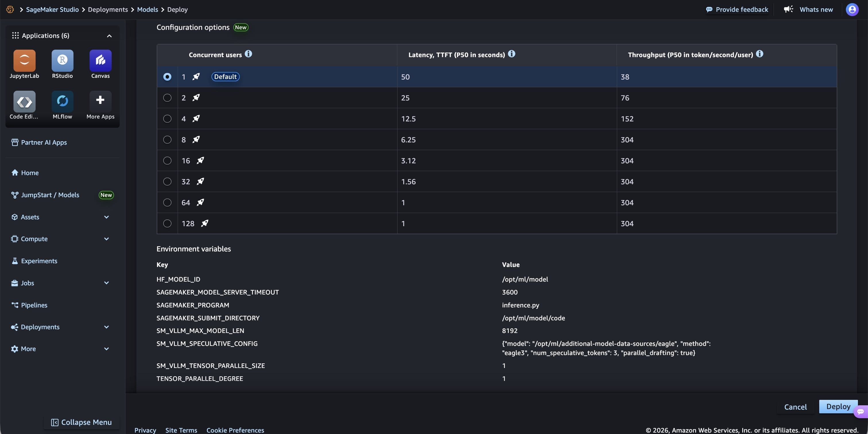
Task: Open the Site Terms footer link
Action: tap(181, 430)
